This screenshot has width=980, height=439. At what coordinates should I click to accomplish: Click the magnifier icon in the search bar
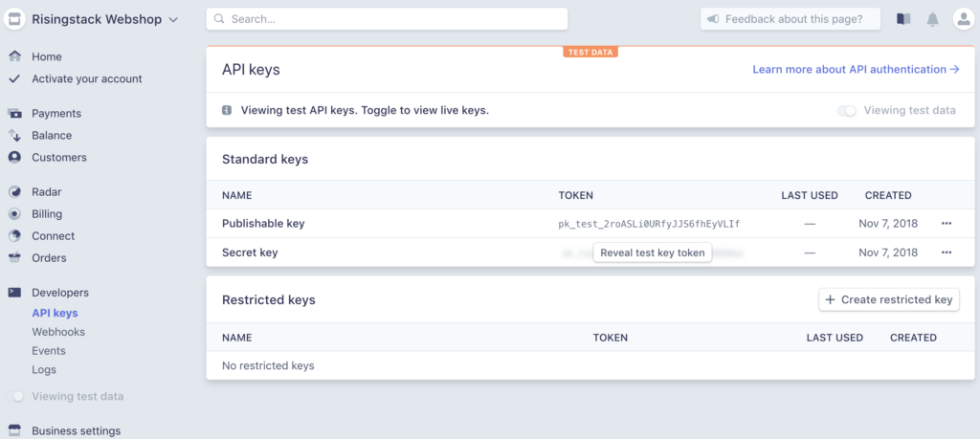pyautogui.click(x=219, y=19)
